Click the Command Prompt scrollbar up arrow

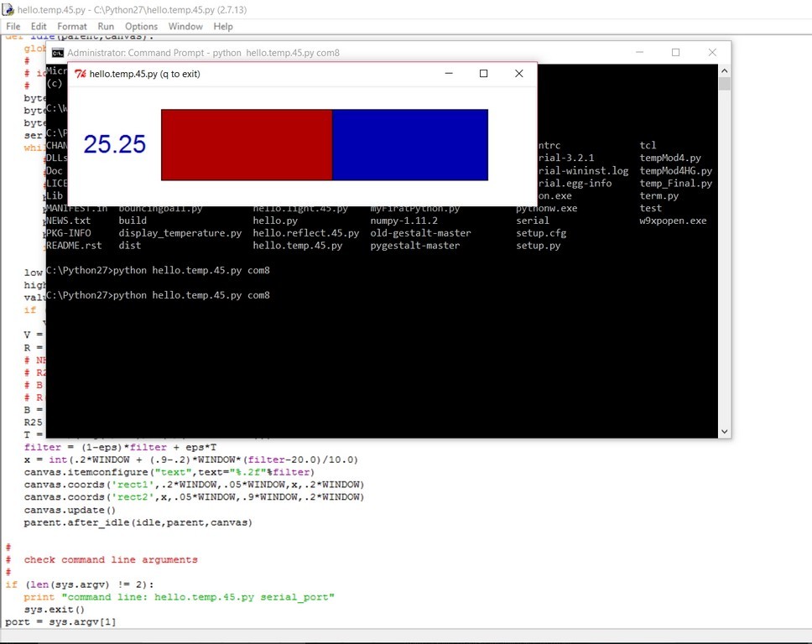pos(725,70)
